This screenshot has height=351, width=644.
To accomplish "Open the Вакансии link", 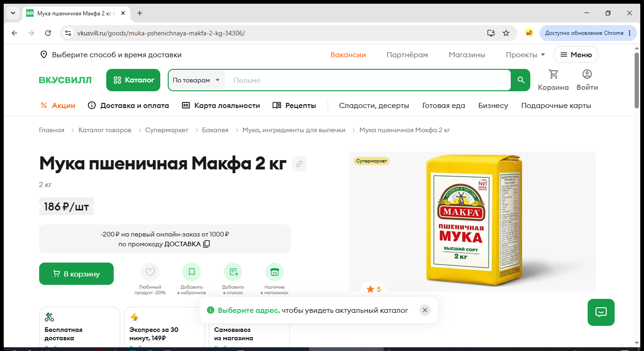I will tap(348, 55).
